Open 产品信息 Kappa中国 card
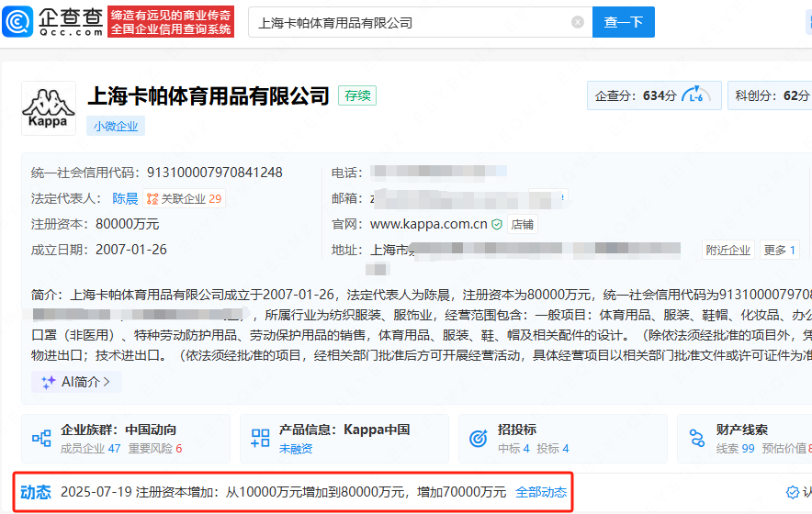 (344, 439)
